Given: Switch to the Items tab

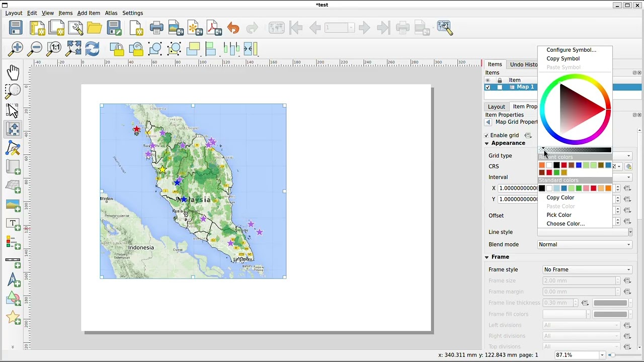Looking at the screenshot, I should pos(495,64).
